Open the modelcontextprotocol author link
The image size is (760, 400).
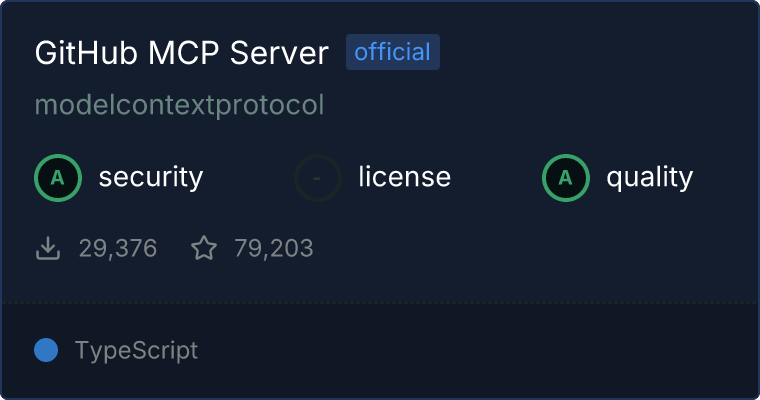tap(179, 105)
